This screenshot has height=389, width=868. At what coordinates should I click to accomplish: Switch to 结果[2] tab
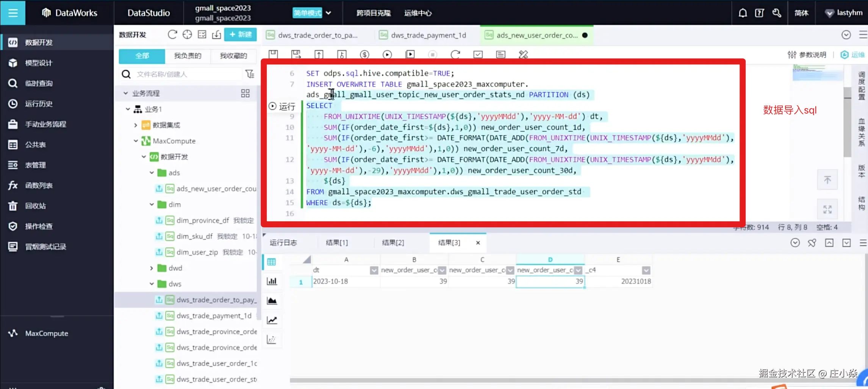coord(393,243)
